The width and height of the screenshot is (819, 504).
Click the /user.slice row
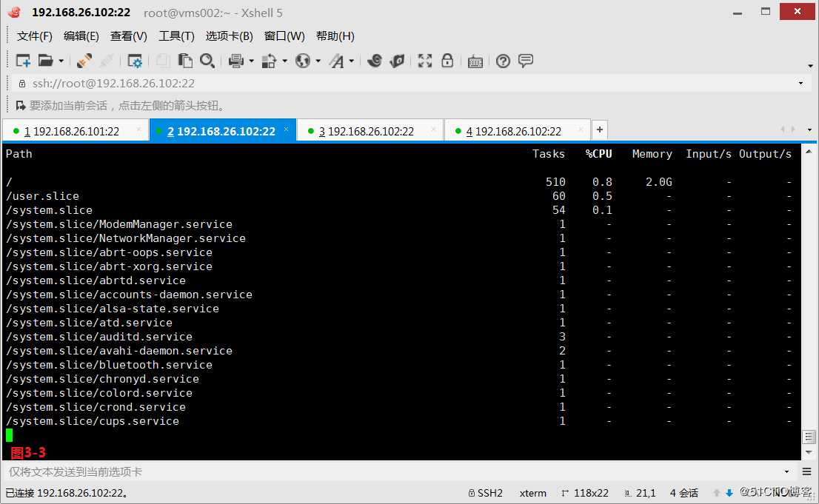pyautogui.click(x=401, y=196)
